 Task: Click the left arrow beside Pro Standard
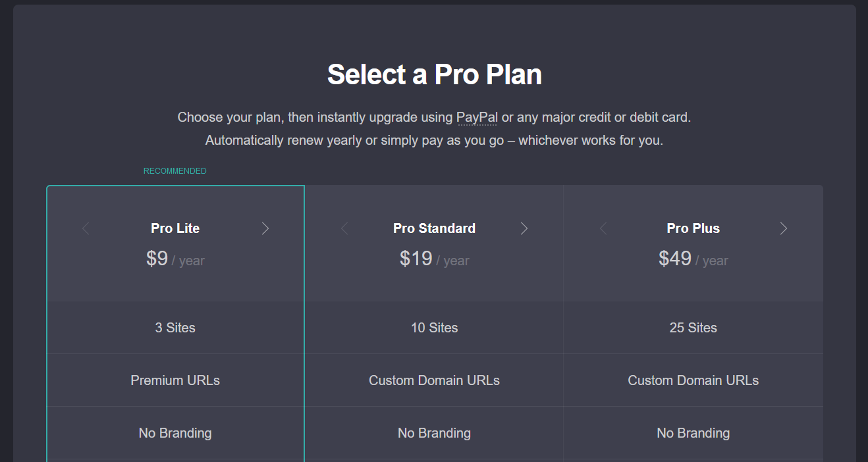[344, 228]
